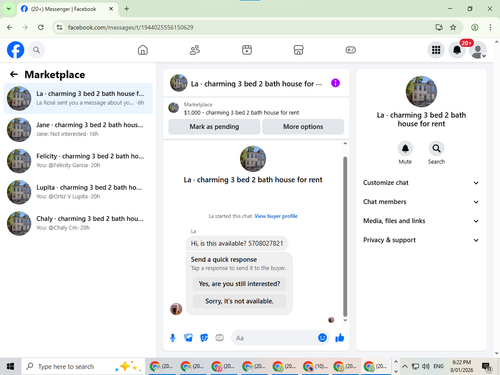The image size is (500, 375).
Task: Go back in browser history
Action: [10, 27]
